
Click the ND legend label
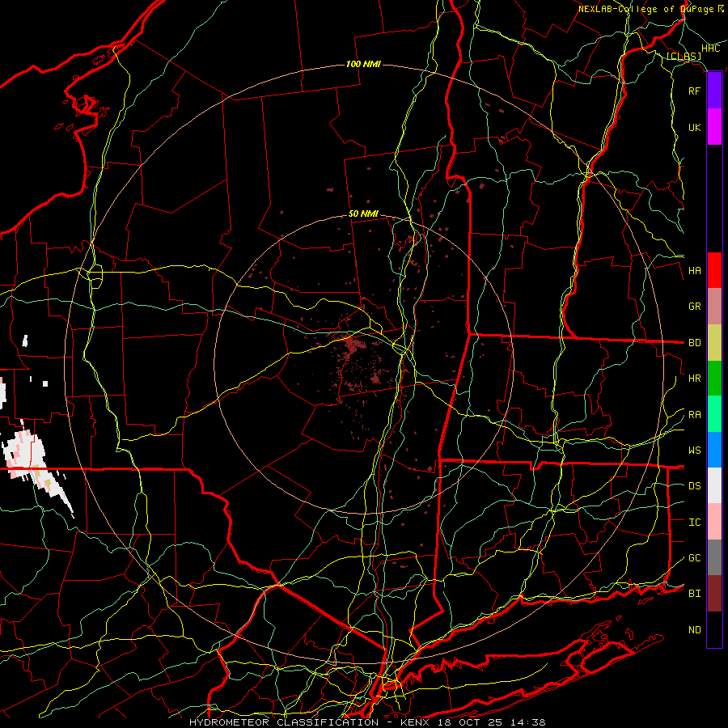694,630
